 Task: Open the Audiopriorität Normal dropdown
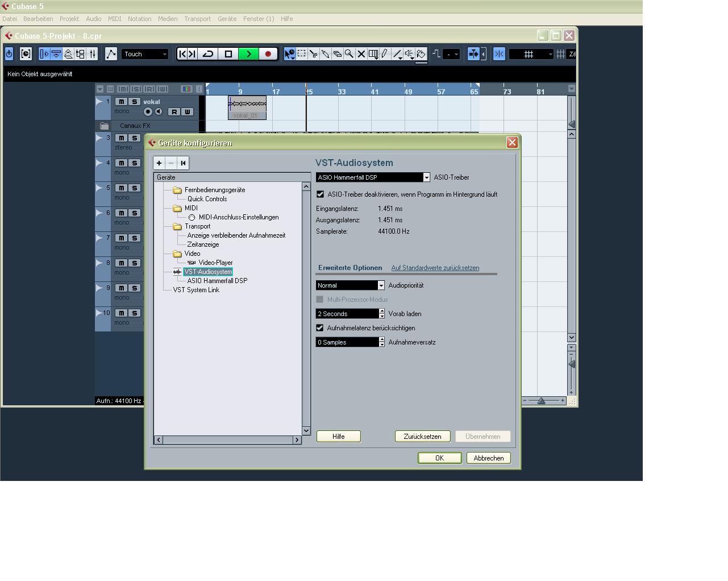coord(350,285)
